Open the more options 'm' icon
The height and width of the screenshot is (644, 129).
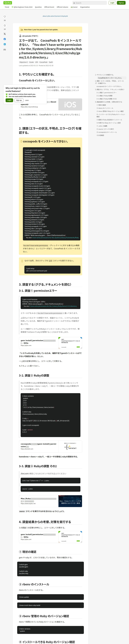pos(5,49)
